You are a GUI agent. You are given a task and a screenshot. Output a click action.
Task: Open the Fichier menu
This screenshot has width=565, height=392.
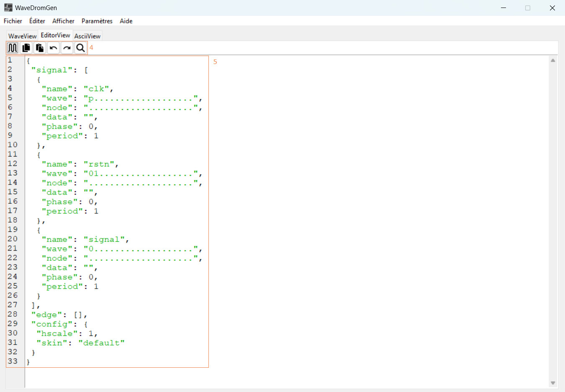[13, 21]
